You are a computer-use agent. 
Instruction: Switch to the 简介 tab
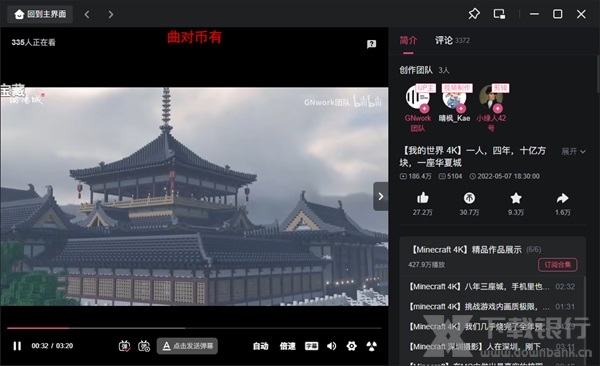[408, 40]
